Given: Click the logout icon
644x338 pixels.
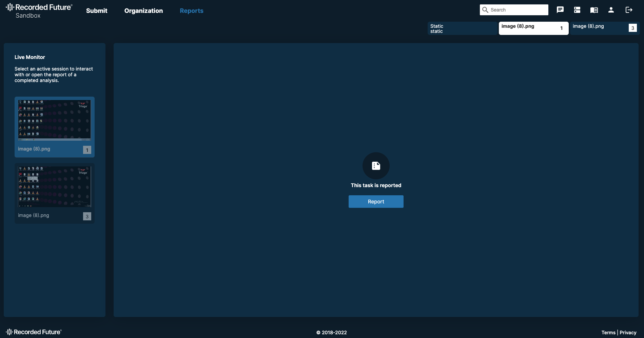Looking at the screenshot, I should (x=629, y=10).
